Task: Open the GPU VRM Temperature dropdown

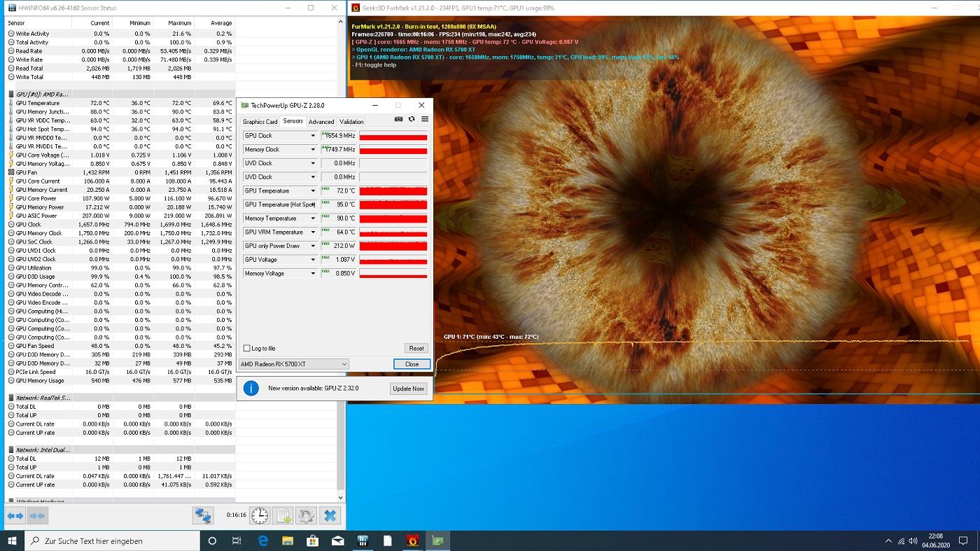Action: point(313,232)
